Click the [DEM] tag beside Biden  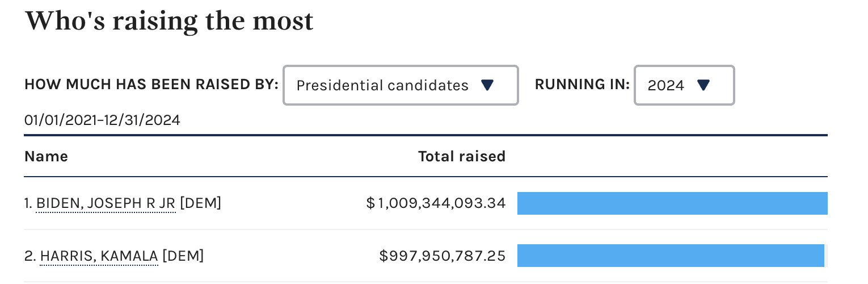(200, 203)
